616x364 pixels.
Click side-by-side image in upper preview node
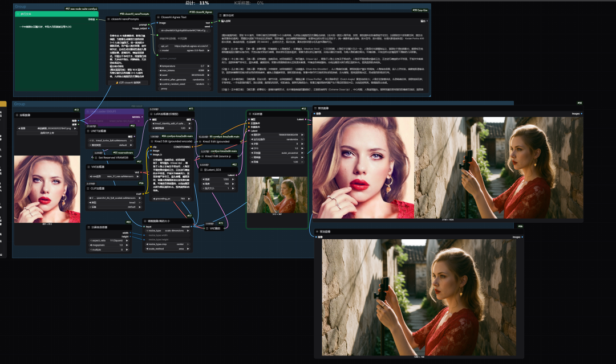pos(448,167)
